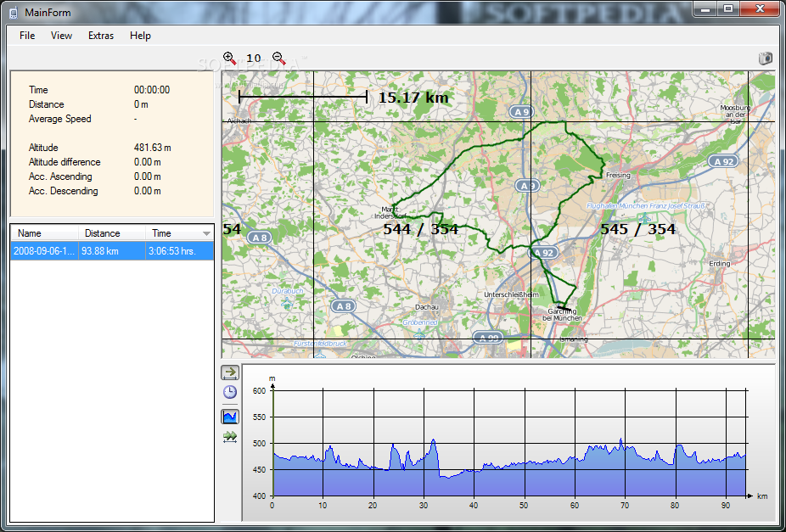Screen dimensions: 786x532
Task: Click the Acc. Ascending label
Action: (60, 176)
